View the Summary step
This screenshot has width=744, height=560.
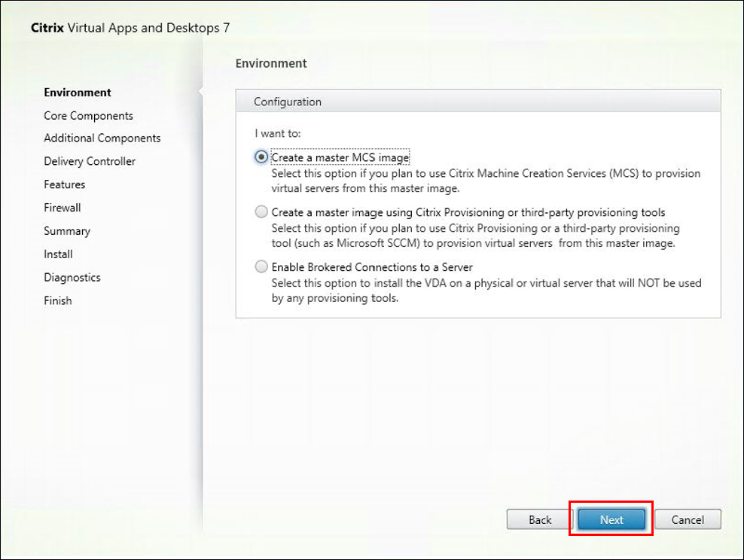tap(67, 231)
